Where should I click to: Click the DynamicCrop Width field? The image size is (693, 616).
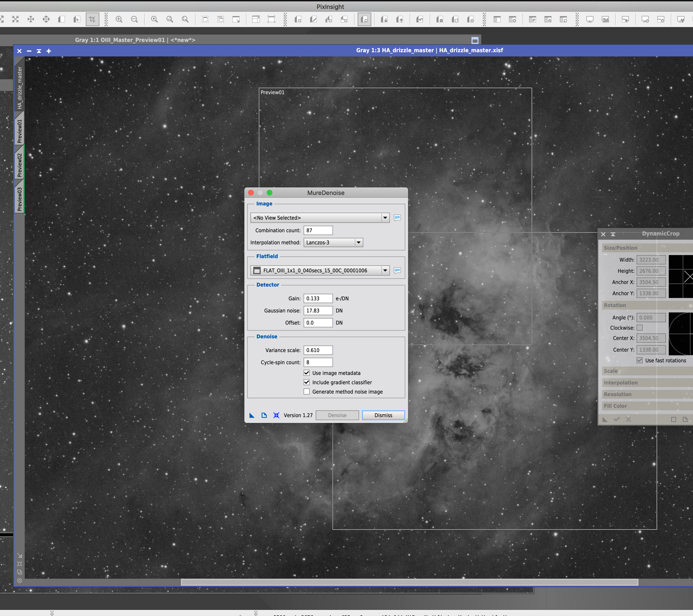click(651, 260)
